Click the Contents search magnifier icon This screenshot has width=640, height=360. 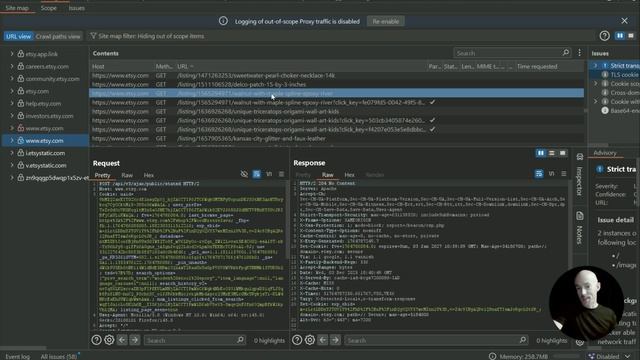566,53
